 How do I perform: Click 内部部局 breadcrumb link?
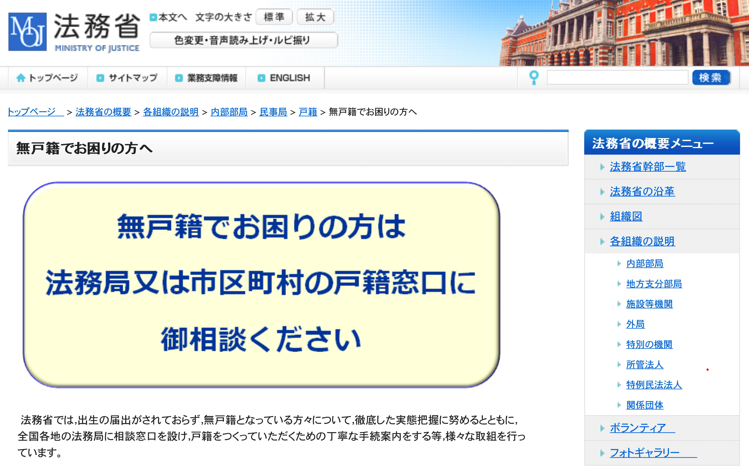coord(229,112)
